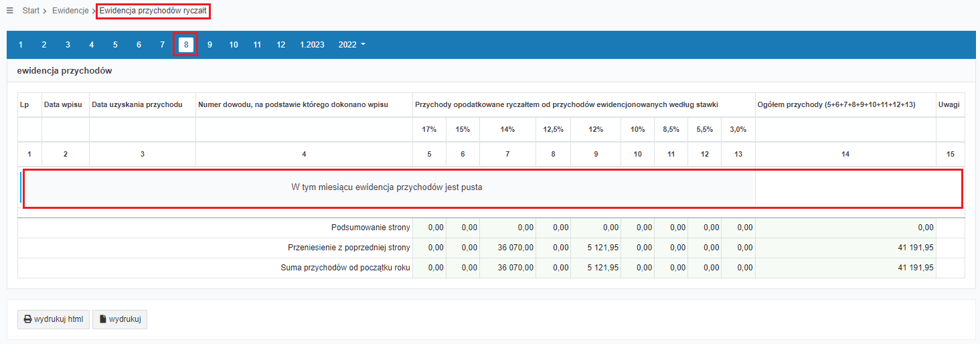Image resolution: width=980 pixels, height=344 pixels.
Task: Click the 8,5% rate header
Action: pyautogui.click(x=671, y=130)
